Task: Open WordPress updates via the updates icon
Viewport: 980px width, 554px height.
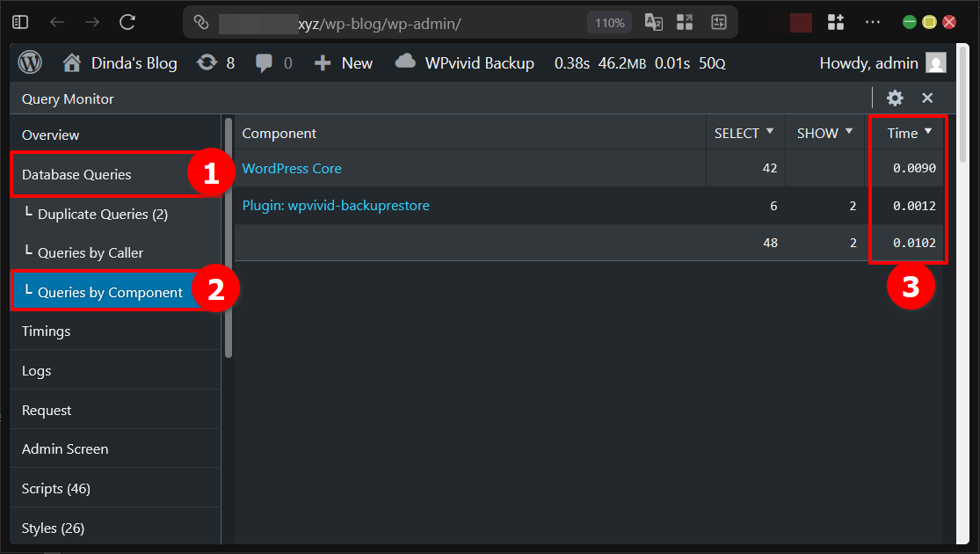Action: click(206, 62)
